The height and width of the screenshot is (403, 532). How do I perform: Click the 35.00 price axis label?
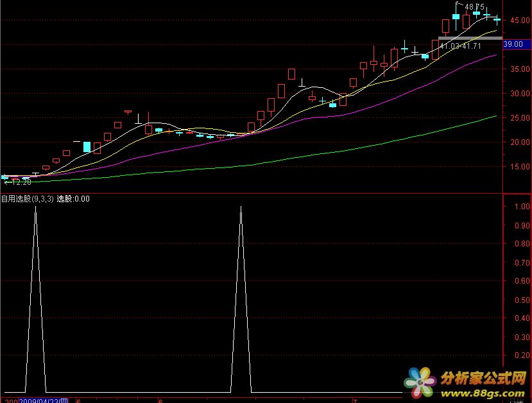520,69
